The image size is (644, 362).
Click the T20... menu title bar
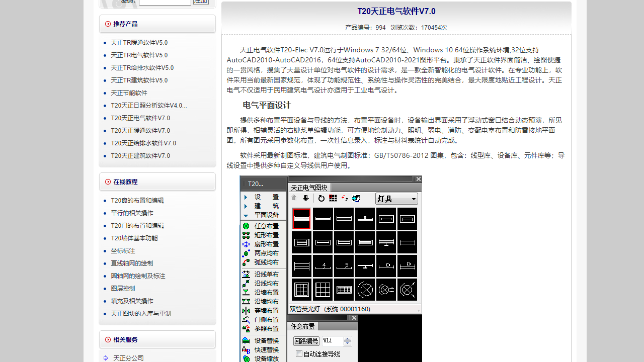coord(263,184)
